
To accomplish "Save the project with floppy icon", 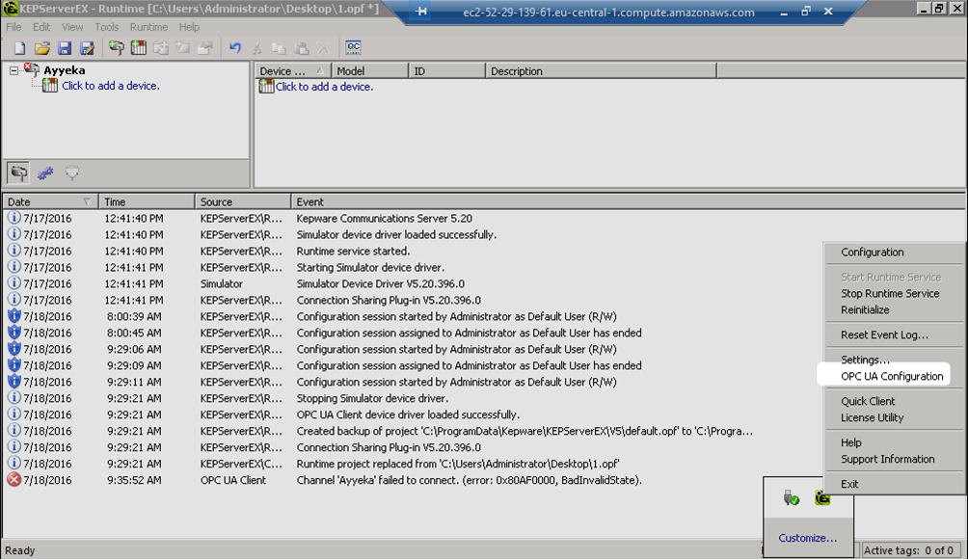I will point(65,48).
